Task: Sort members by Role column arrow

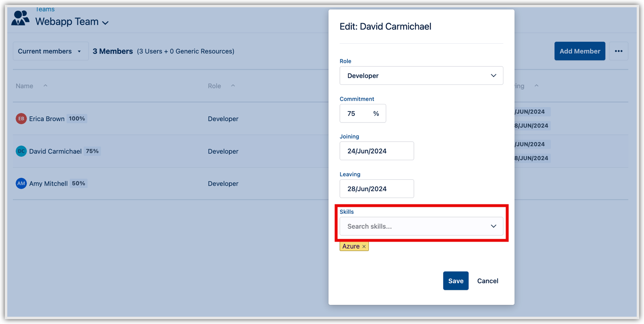Action: point(233,86)
